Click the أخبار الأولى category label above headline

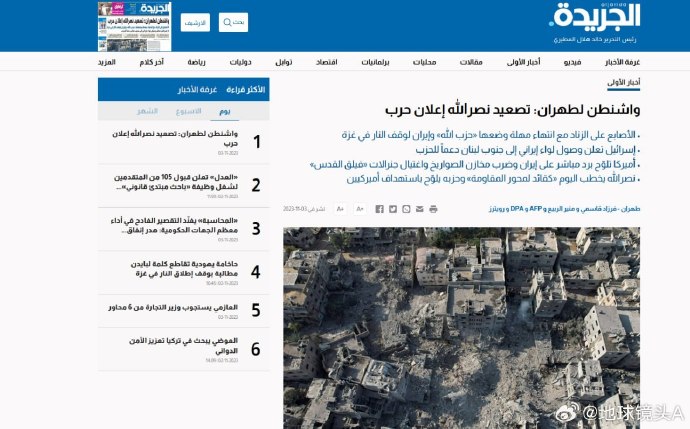(x=624, y=82)
